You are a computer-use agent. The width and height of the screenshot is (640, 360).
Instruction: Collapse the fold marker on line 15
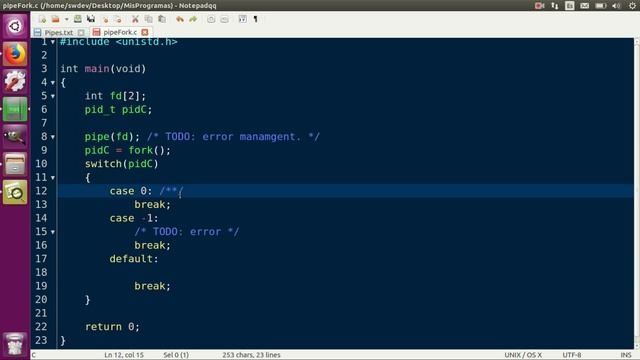click(53, 232)
